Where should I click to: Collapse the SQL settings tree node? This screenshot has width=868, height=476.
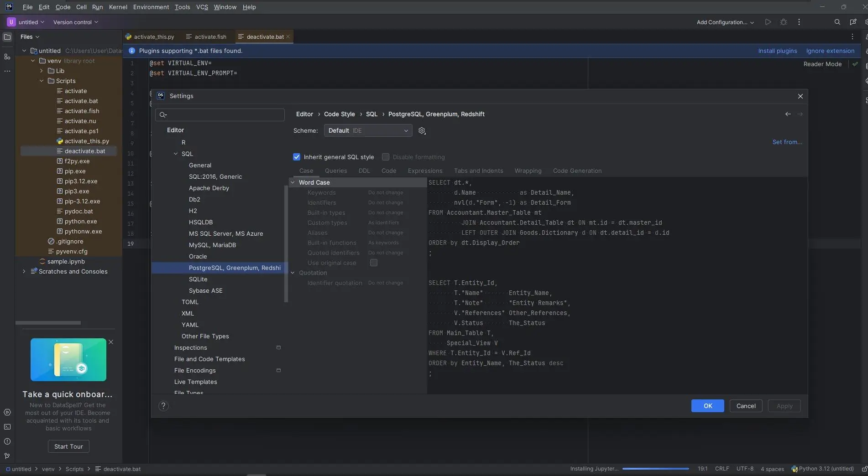176,154
